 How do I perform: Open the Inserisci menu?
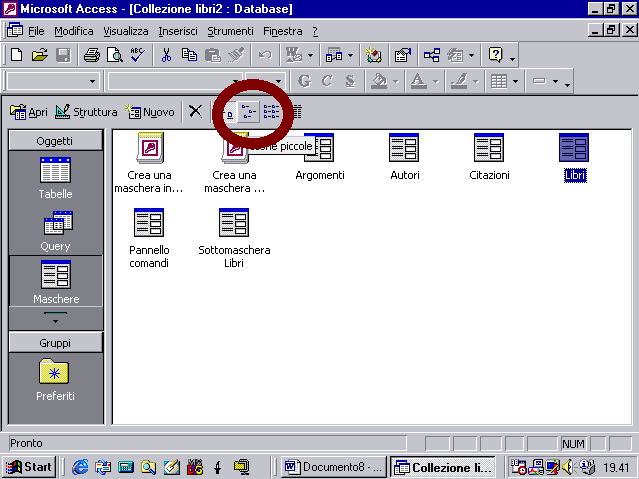pyautogui.click(x=178, y=31)
